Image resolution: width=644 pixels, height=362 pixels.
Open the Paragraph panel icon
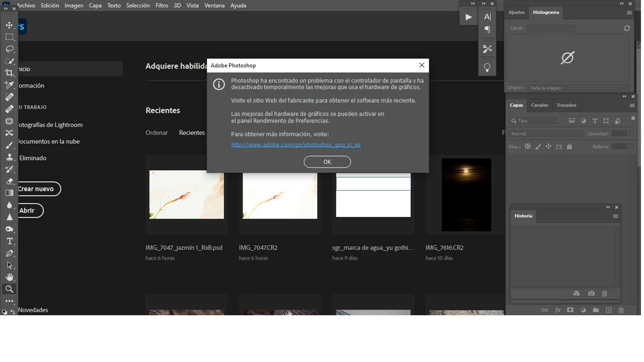(x=487, y=30)
